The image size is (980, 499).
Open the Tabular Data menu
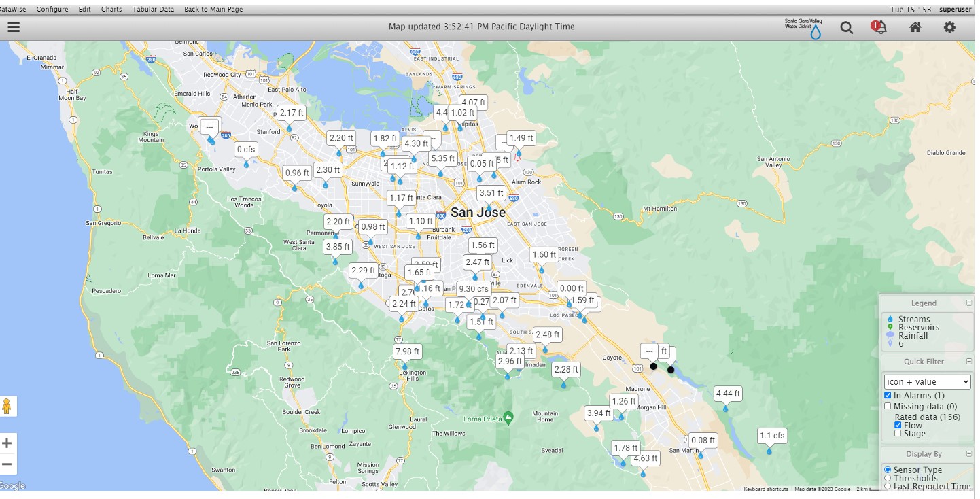click(x=153, y=10)
